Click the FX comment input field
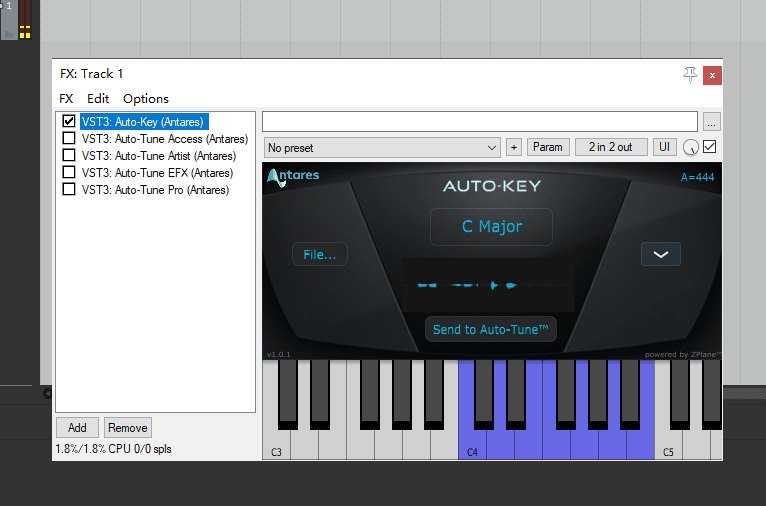This screenshot has height=506, width=766. point(480,122)
